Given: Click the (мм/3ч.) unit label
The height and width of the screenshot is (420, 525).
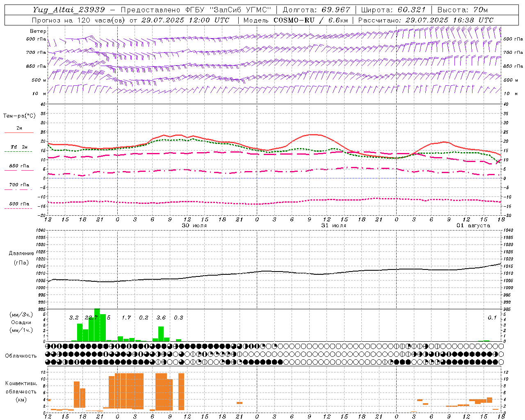Looking at the screenshot, I should (21, 315).
